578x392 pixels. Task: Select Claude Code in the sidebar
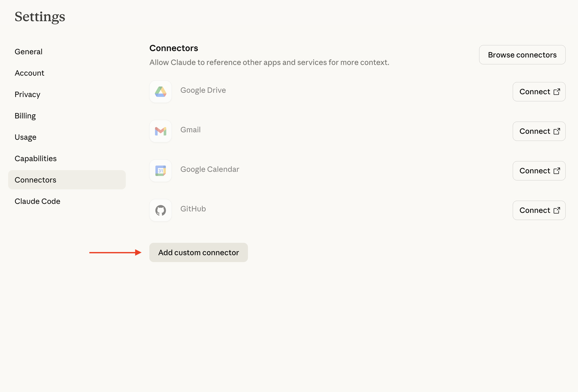click(x=37, y=201)
